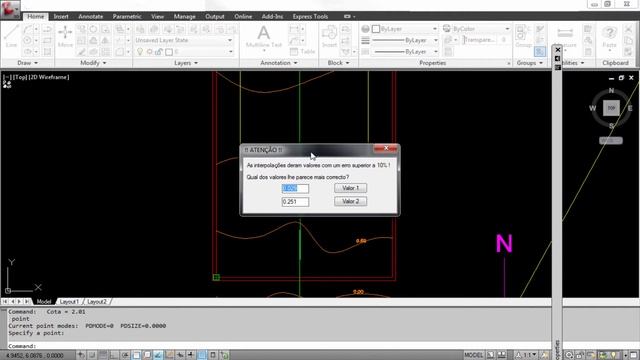Open the Measure utility
This screenshot has height=360, width=640.
[565, 37]
